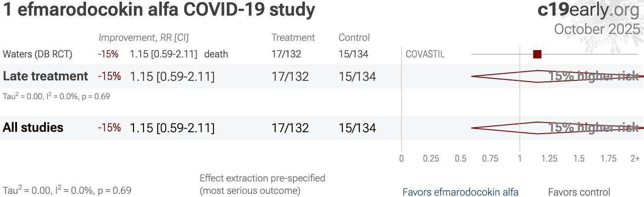This screenshot has height=197, width=644.
Task: Click the All studies row label
Action: click(33, 128)
